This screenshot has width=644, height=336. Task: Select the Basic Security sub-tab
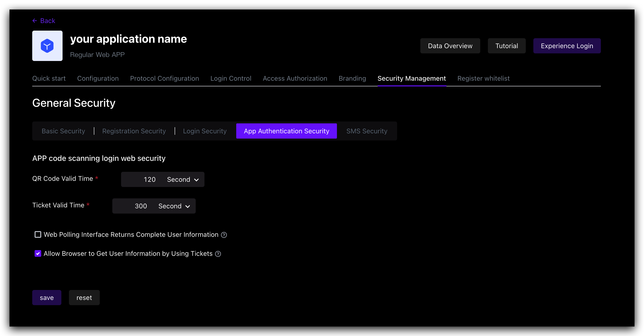tap(63, 131)
